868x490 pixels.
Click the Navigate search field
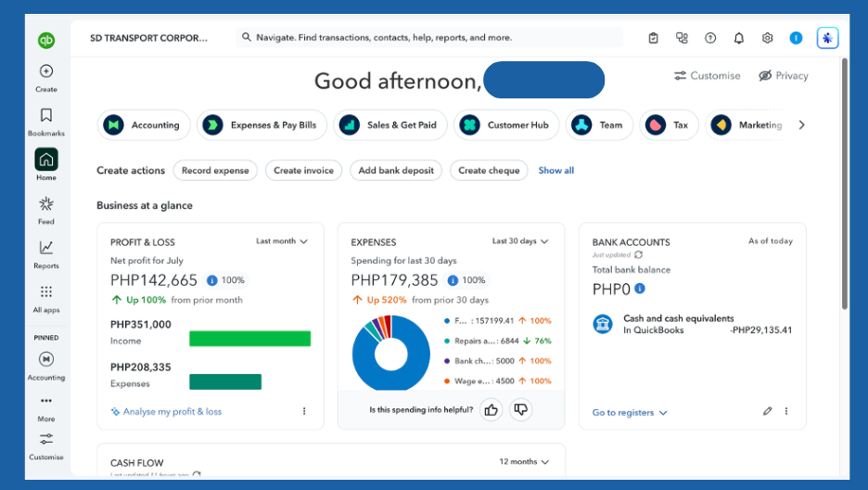click(429, 38)
